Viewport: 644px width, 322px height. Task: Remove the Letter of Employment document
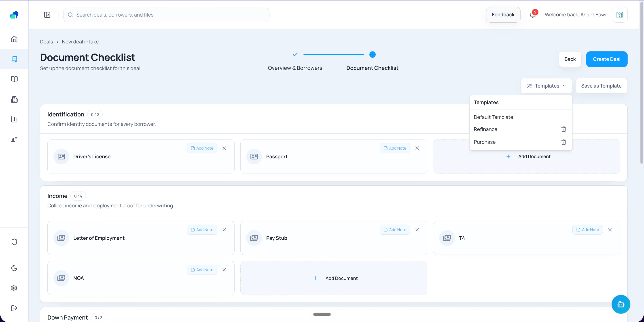coord(224,230)
